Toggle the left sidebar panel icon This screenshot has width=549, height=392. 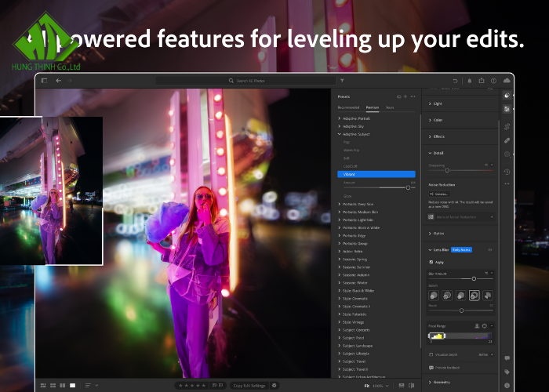[x=44, y=81]
